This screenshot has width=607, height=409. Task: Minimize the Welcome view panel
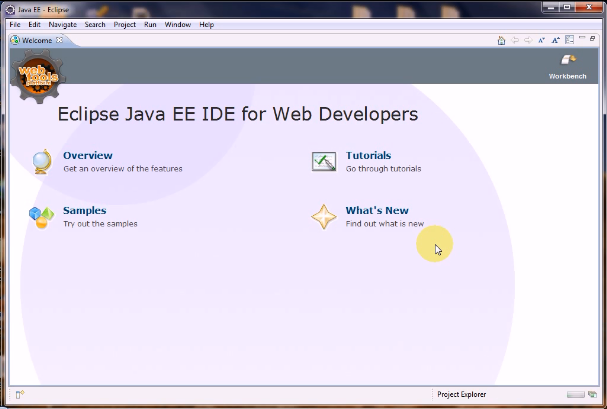coord(582,38)
